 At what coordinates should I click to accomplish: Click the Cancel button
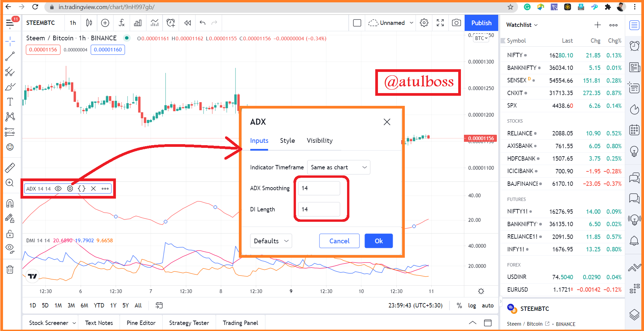click(339, 241)
